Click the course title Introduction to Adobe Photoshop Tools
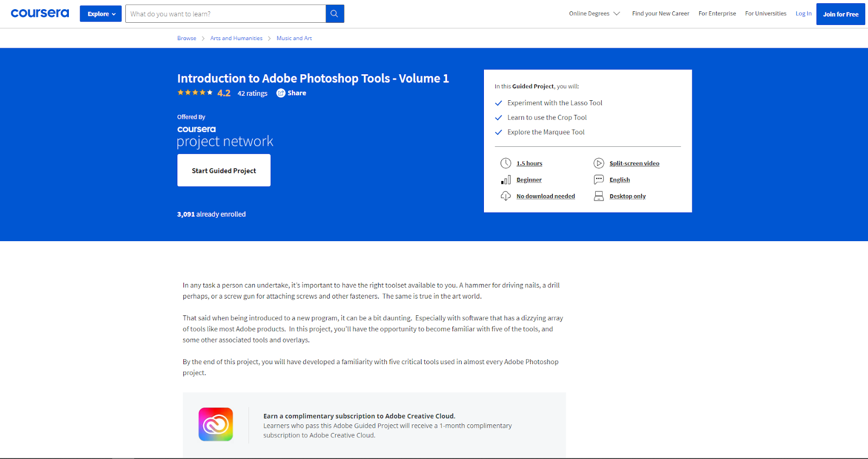This screenshot has height=459, width=868. (x=313, y=79)
